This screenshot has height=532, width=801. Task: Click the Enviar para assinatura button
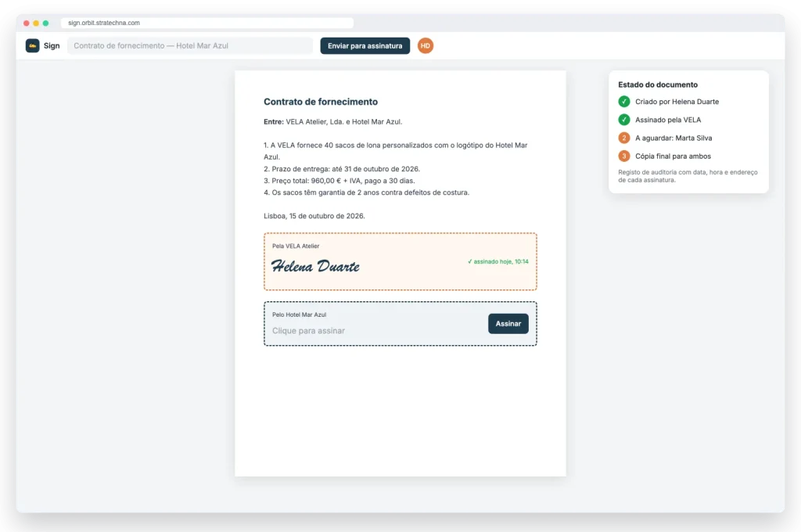coord(365,45)
